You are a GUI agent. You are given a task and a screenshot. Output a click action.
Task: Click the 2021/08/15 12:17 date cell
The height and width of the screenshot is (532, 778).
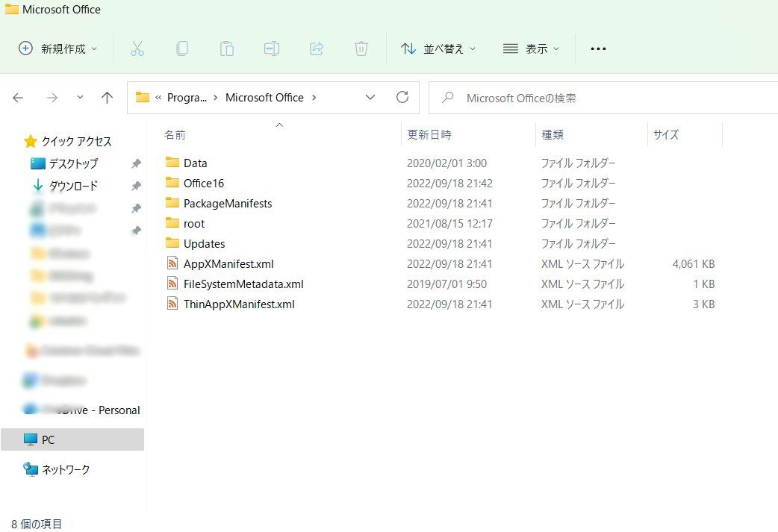click(449, 224)
